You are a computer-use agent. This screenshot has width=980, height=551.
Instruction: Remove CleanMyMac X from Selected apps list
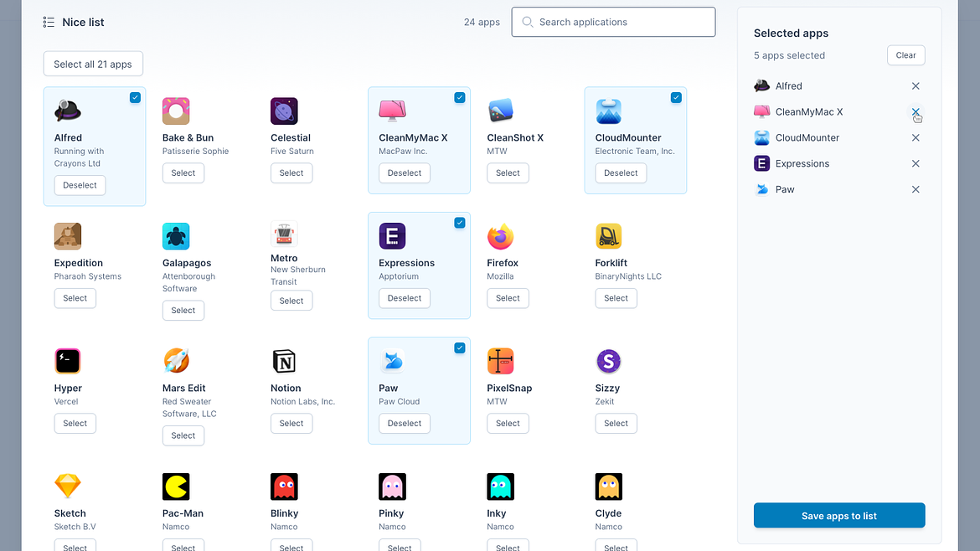916,112
